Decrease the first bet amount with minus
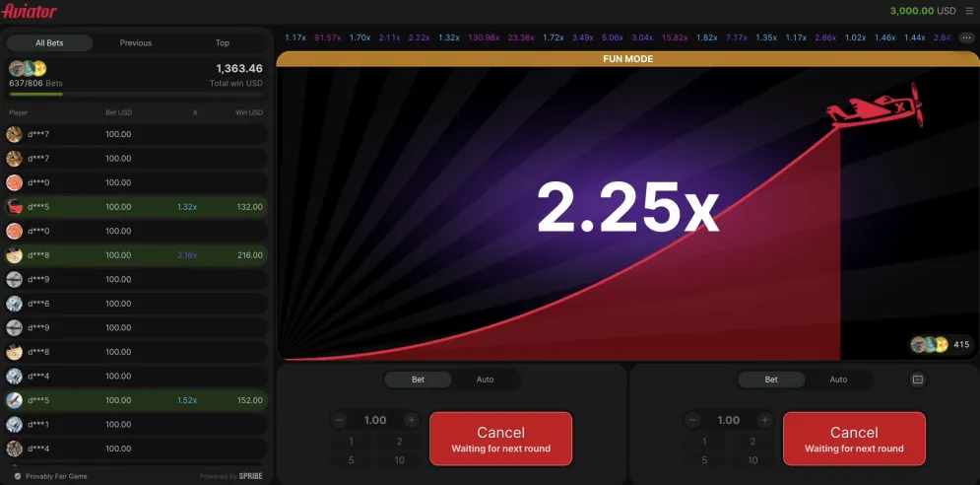 (x=340, y=420)
